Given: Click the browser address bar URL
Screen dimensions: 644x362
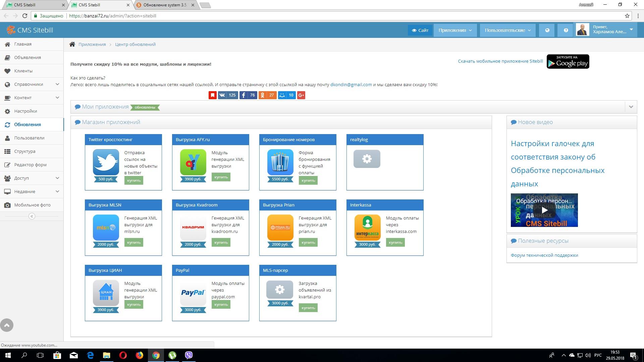Looking at the screenshot, I should (x=112, y=16).
